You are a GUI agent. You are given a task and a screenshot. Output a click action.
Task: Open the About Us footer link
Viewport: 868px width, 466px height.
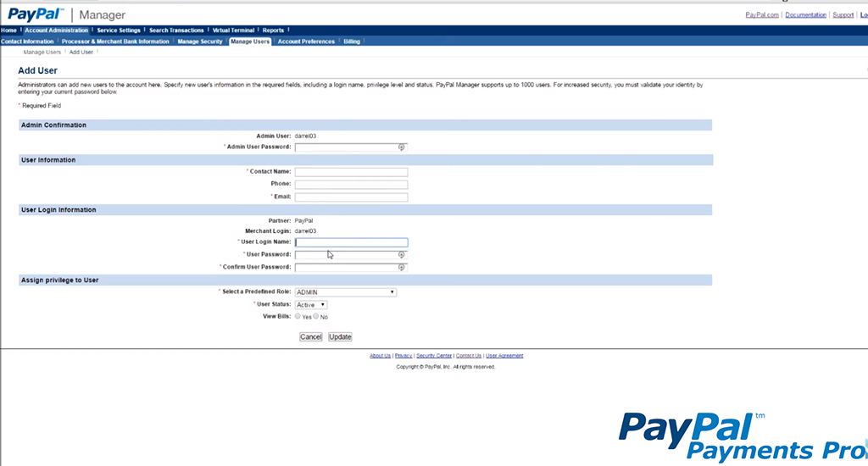[x=380, y=356]
